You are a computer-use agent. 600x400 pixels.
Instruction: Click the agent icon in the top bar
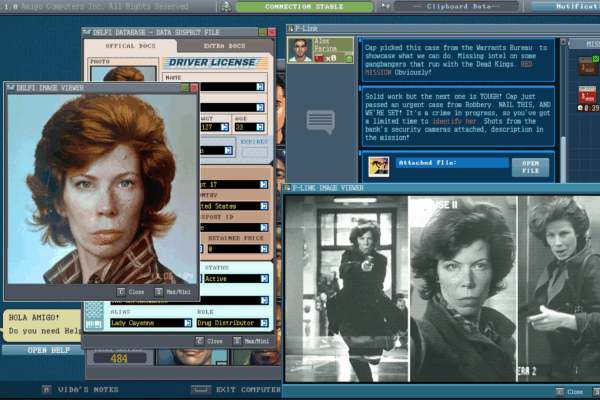click(227, 6)
